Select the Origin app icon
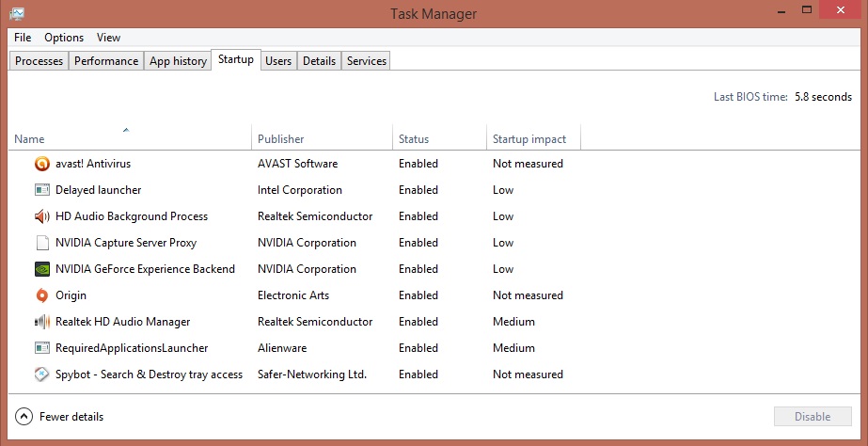The width and height of the screenshot is (868, 446). (42, 295)
